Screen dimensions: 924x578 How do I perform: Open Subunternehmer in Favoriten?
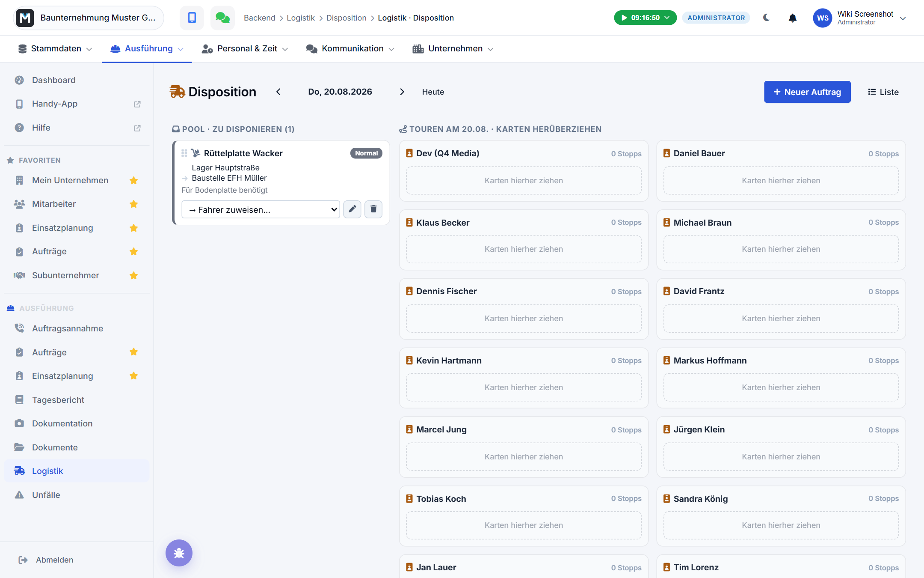pos(65,275)
